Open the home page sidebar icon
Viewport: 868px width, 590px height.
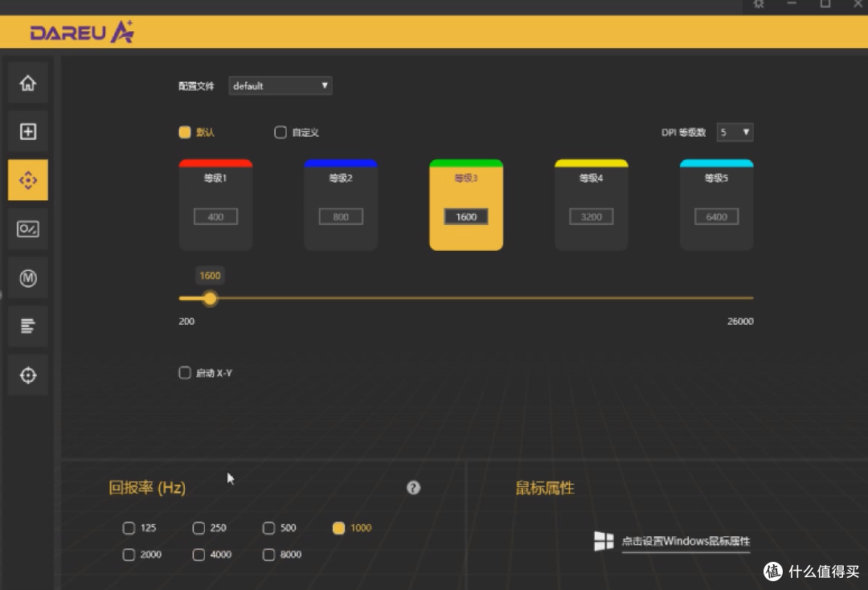click(x=27, y=83)
